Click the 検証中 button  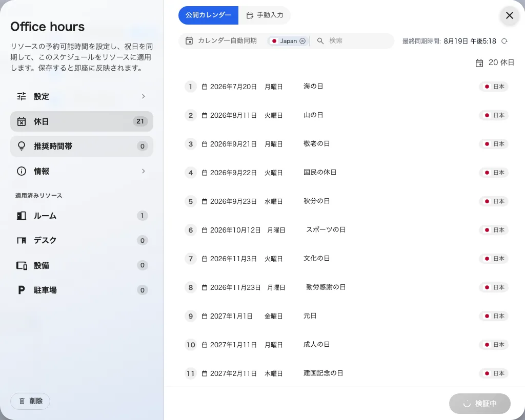coord(480,404)
